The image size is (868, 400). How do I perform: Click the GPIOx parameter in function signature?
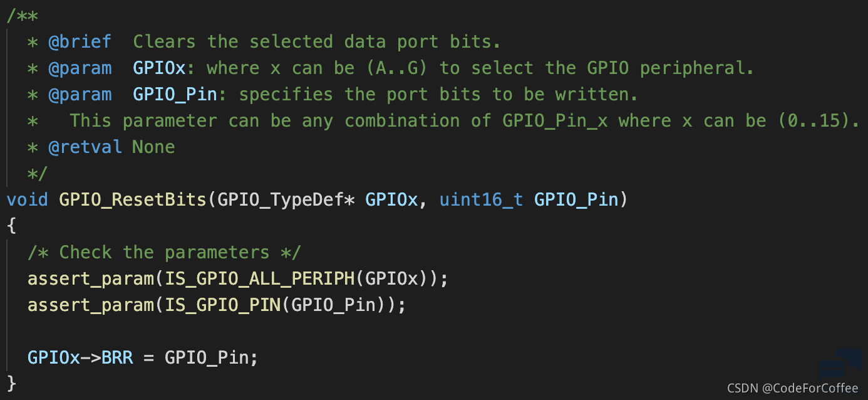pos(391,200)
